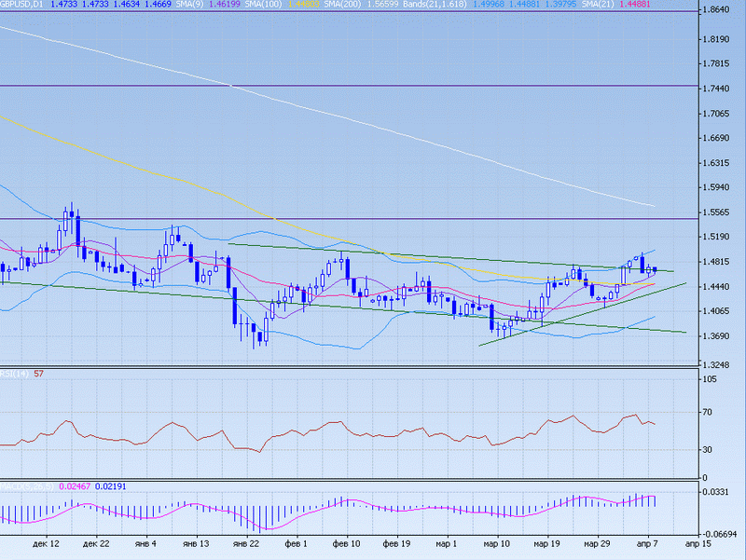746x560 pixels.
Task: Click the MACD(5,26,5) panel label
Action: 26,485
